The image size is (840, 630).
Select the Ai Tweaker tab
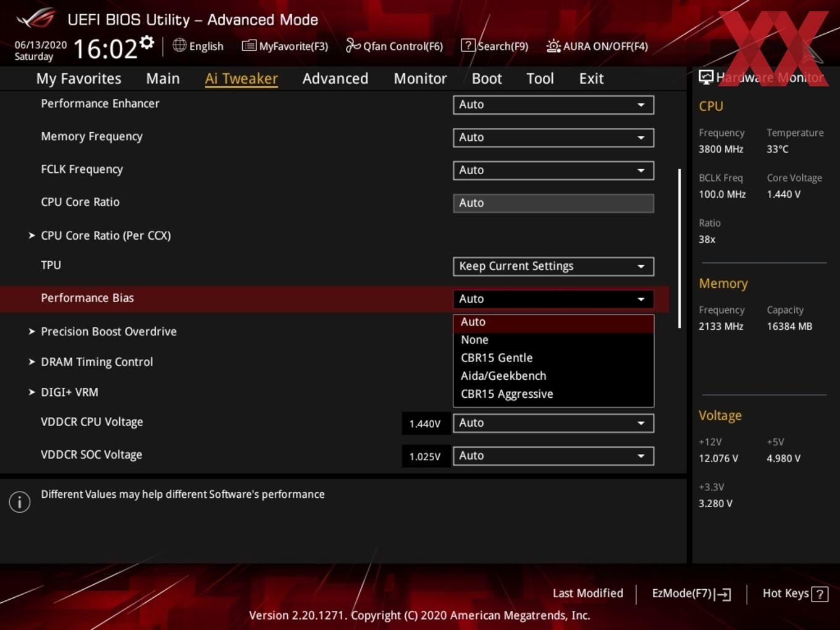coord(241,78)
